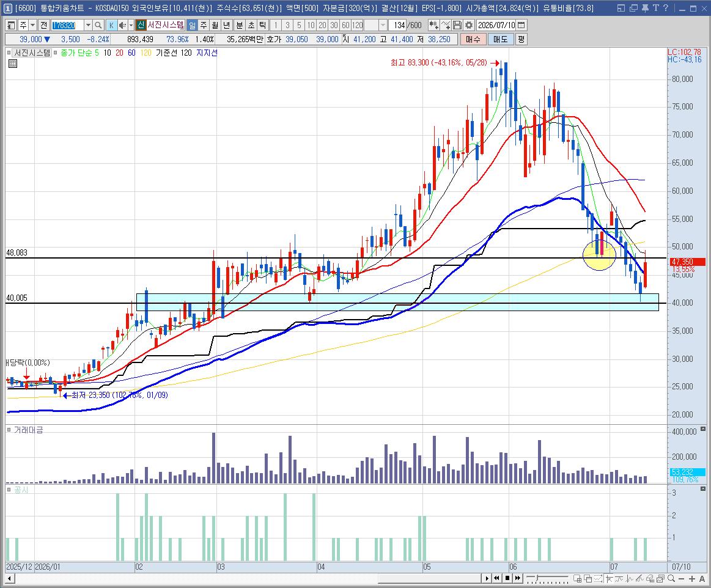This screenshot has width=711, height=588.
Task: Click the crosshair cursor tool icon
Action: tap(609, 578)
